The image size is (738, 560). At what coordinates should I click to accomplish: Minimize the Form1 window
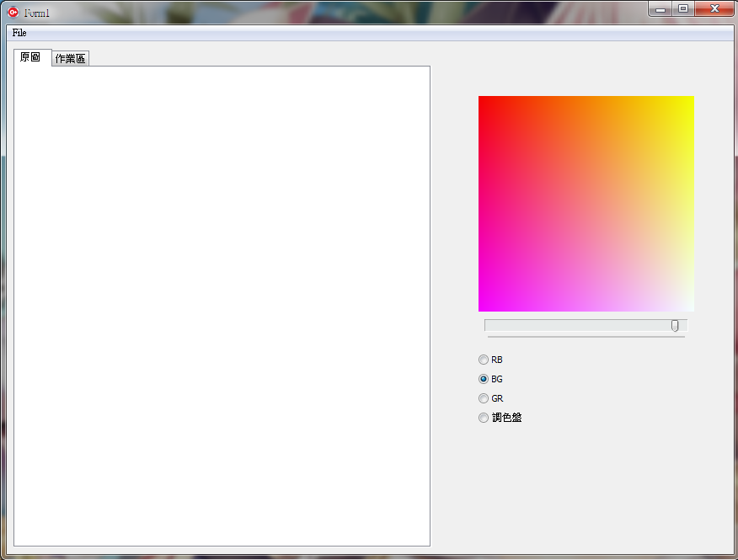pyautogui.click(x=660, y=9)
